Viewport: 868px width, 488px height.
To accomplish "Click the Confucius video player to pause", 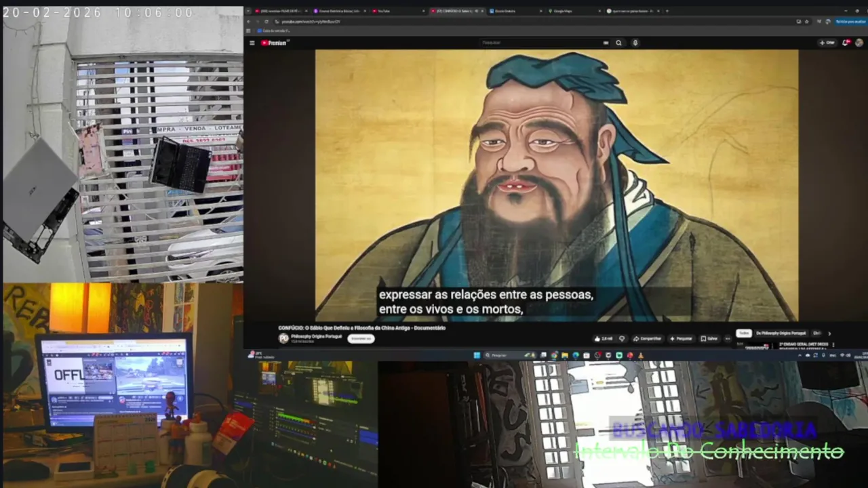I will click(556, 184).
